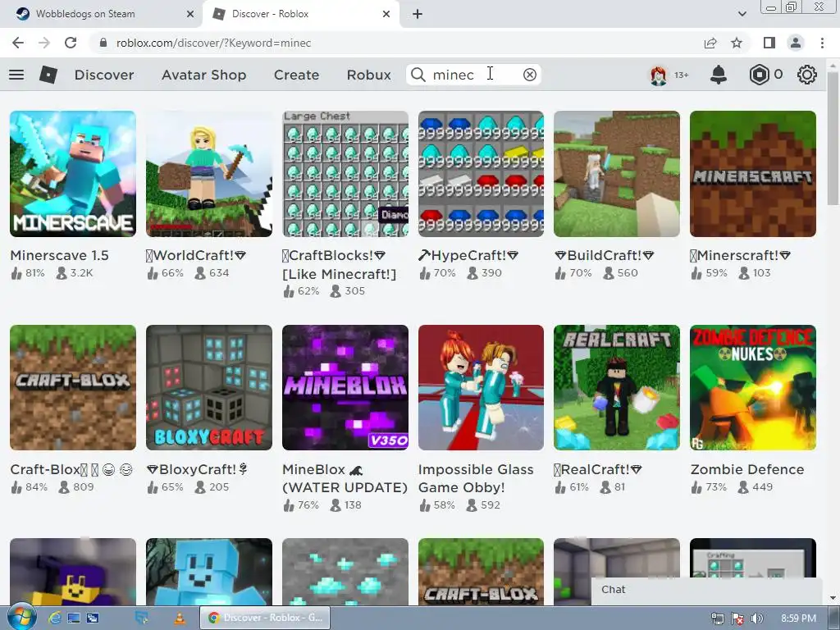Select the Discover - Roblox tab
Viewport: 840px width, 630px height.
[x=300, y=14]
